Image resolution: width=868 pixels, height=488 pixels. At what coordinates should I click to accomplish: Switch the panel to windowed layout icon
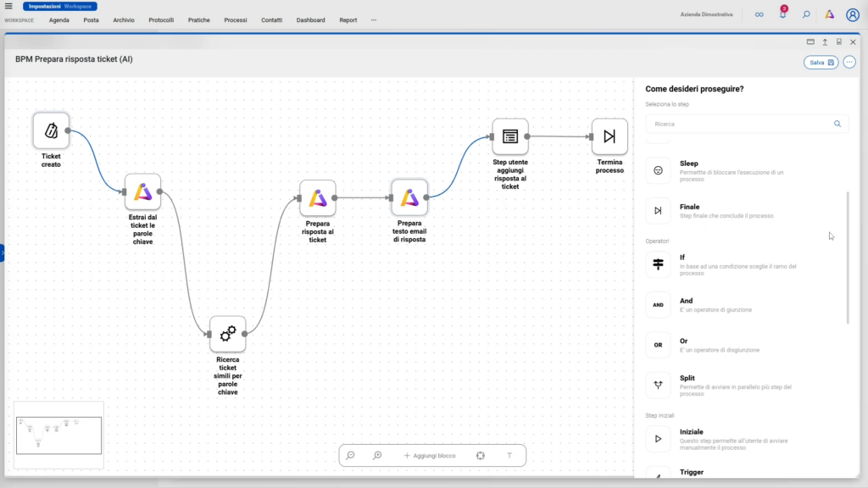click(x=810, y=42)
